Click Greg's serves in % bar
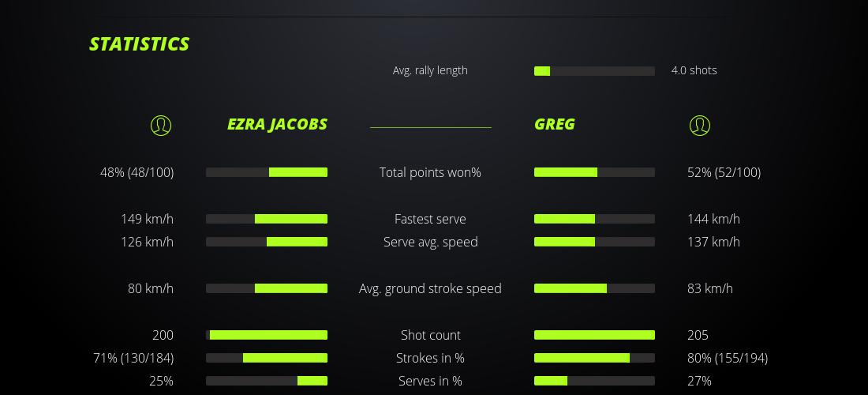The image size is (868, 395). click(594, 381)
